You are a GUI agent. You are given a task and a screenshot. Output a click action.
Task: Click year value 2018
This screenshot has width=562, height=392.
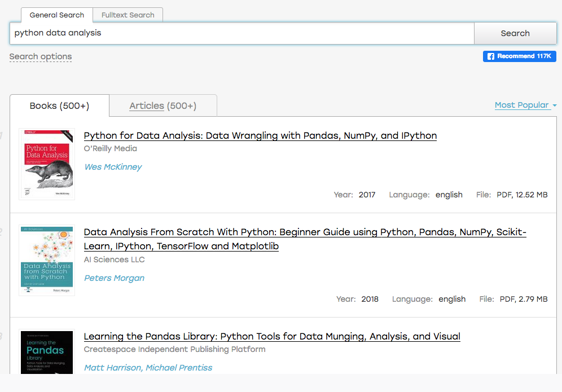pos(370,299)
